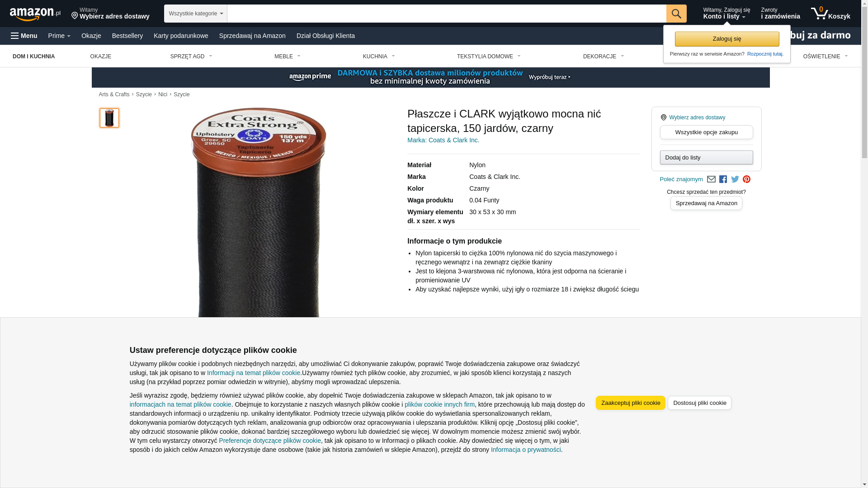
Task: Share product via email envelope icon
Action: (x=711, y=179)
